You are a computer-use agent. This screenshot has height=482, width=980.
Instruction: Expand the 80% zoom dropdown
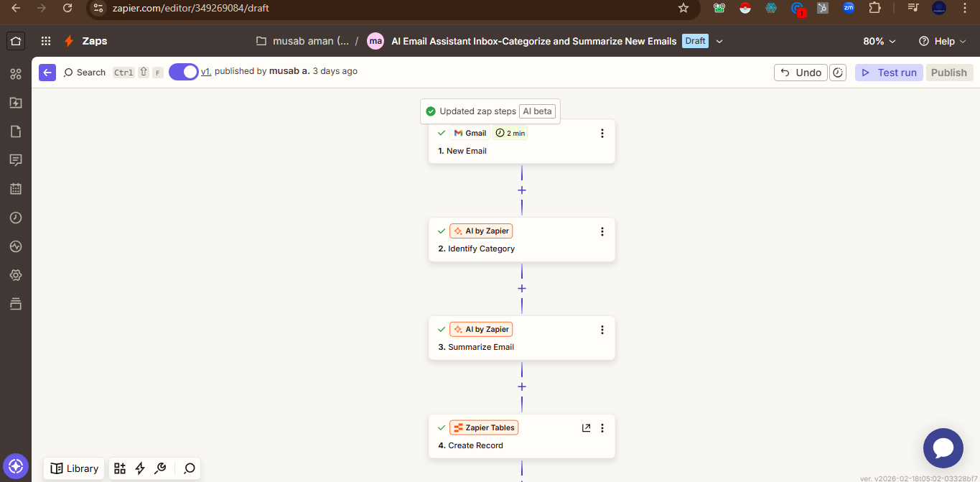click(x=879, y=42)
